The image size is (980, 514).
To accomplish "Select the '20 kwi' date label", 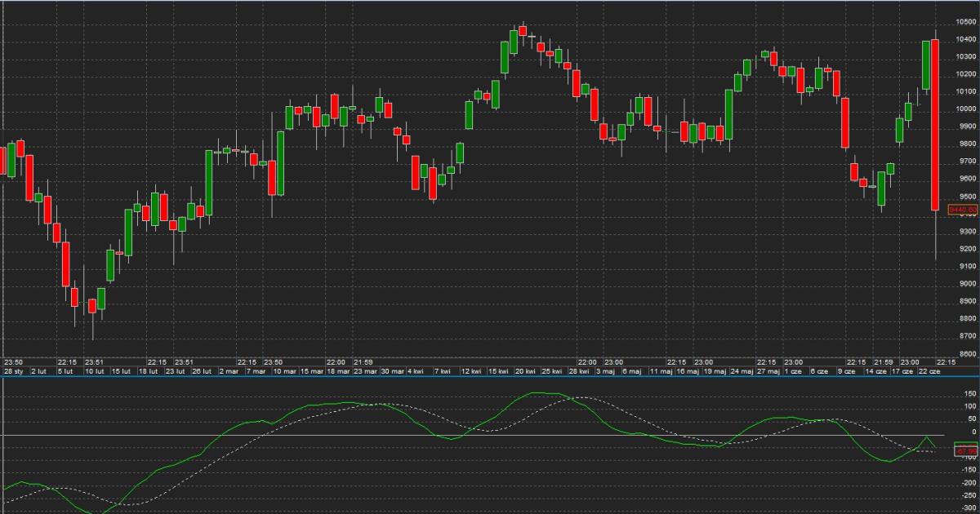I will coord(525,371).
